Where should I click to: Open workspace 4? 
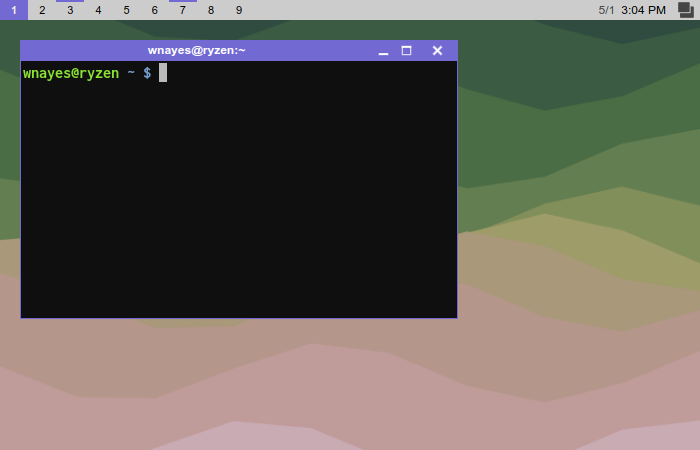click(98, 10)
